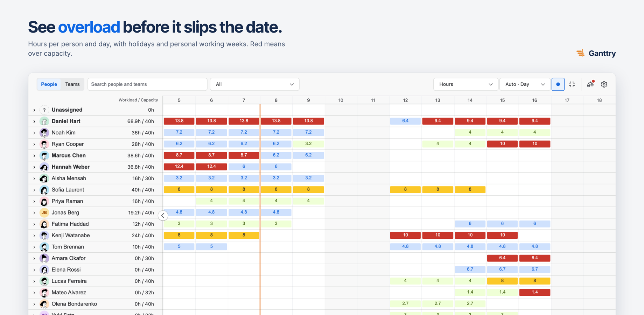
Task: Click the Unassigned question mark avatar
Action: click(x=44, y=110)
